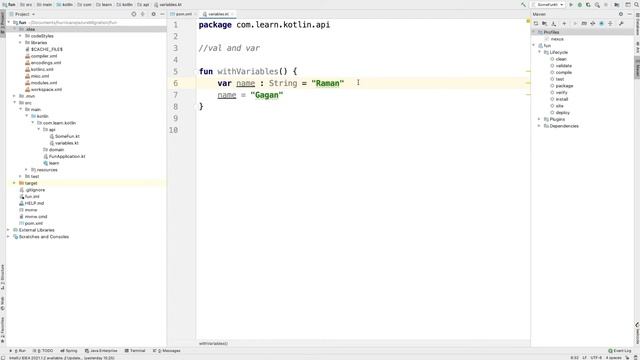Click the yellow inspection warning indicator

tap(528, 20)
